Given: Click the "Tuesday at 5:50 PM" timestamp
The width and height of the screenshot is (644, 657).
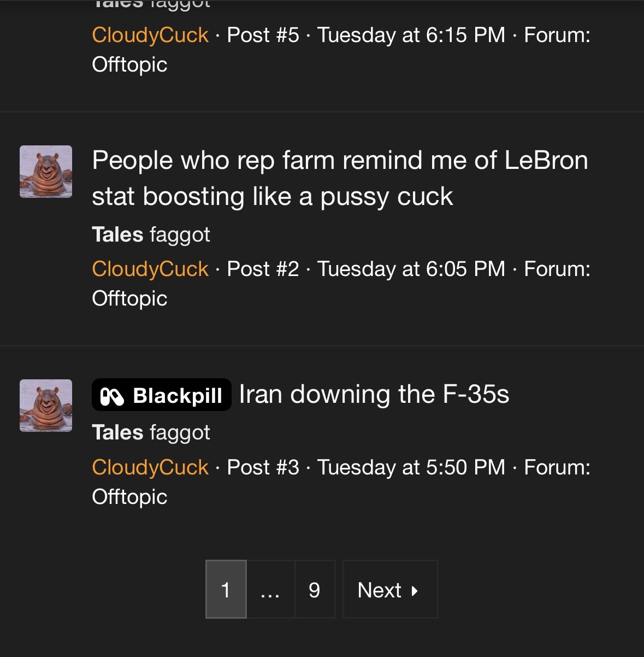Looking at the screenshot, I should (411, 467).
